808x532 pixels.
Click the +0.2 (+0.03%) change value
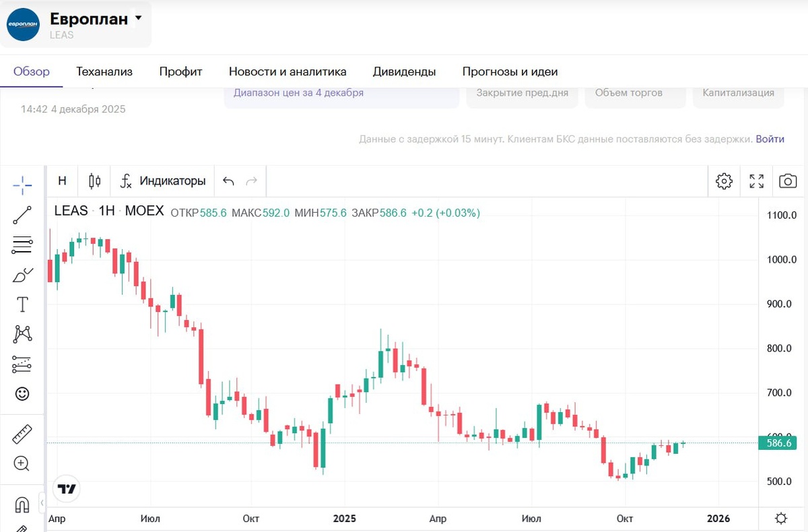444,213
